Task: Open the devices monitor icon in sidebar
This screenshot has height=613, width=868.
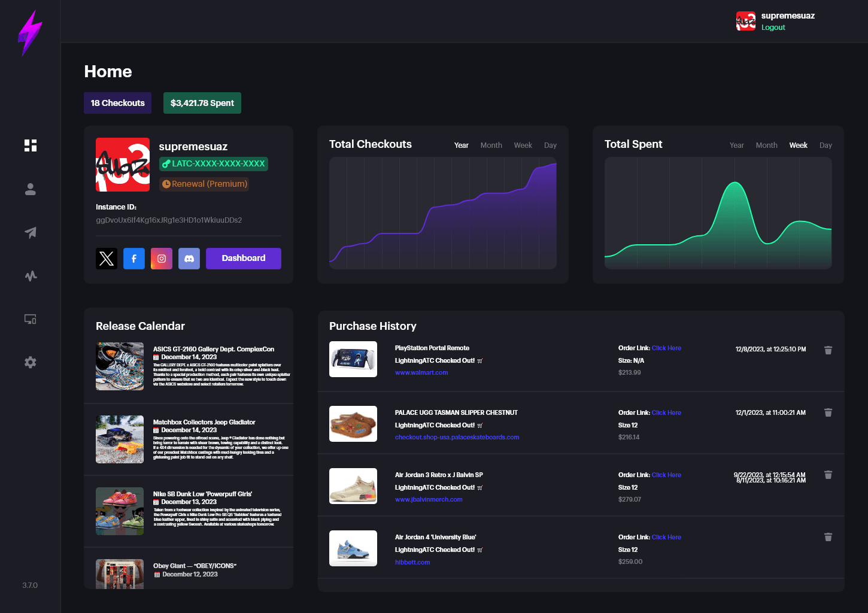Action: (31, 319)
